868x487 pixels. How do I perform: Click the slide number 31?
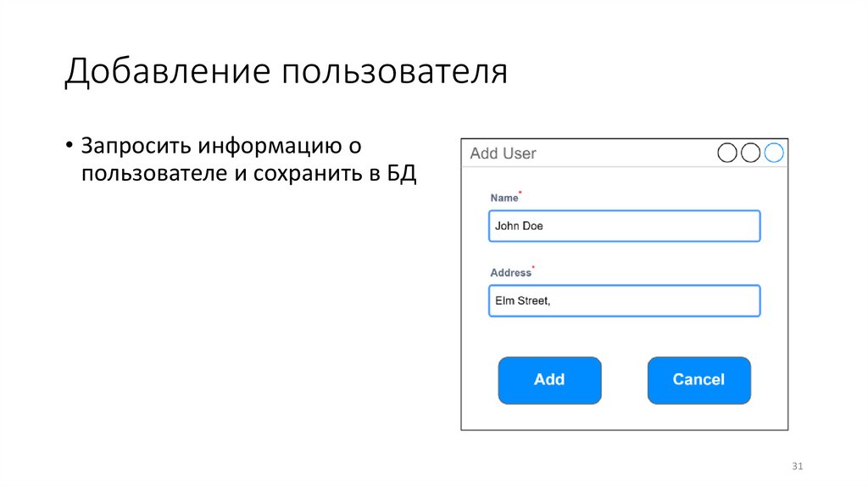tap(797, 467)
